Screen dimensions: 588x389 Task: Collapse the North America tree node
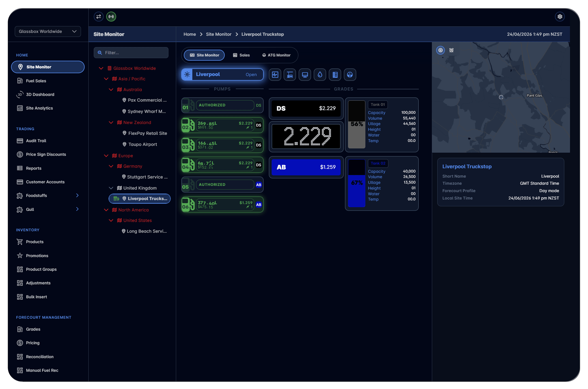(x=106, y=210)
